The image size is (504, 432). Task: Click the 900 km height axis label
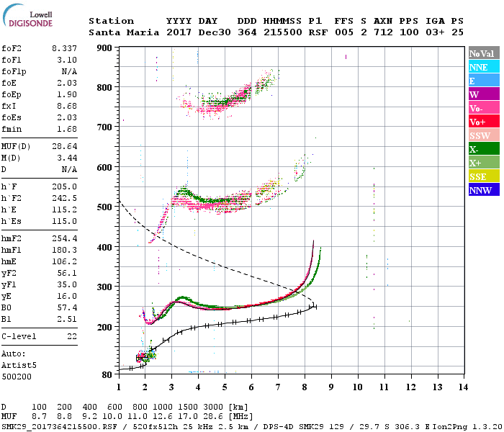pyautogui.click(x=104, y=48)
